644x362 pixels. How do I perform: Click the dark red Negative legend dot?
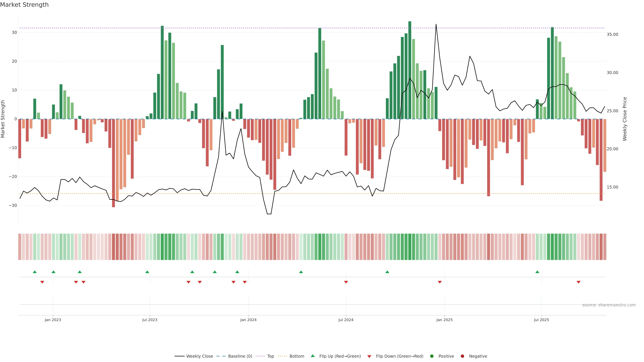(462, 356)
